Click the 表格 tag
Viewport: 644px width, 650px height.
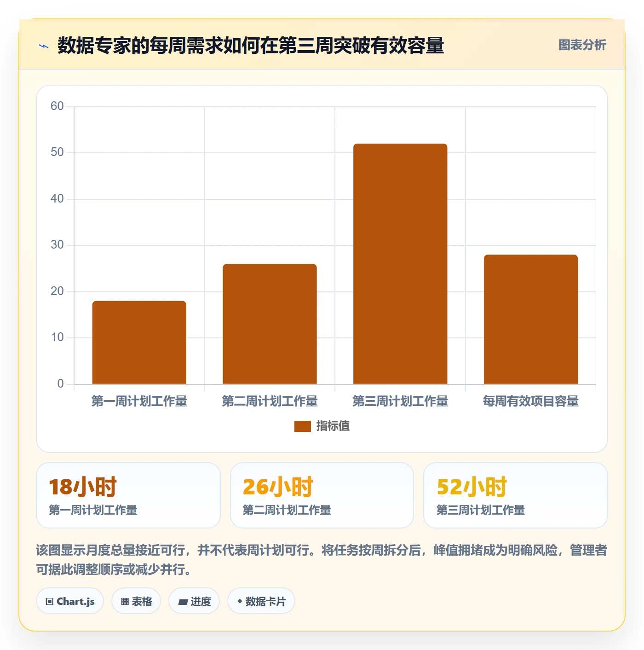click(x=136, y=601)
